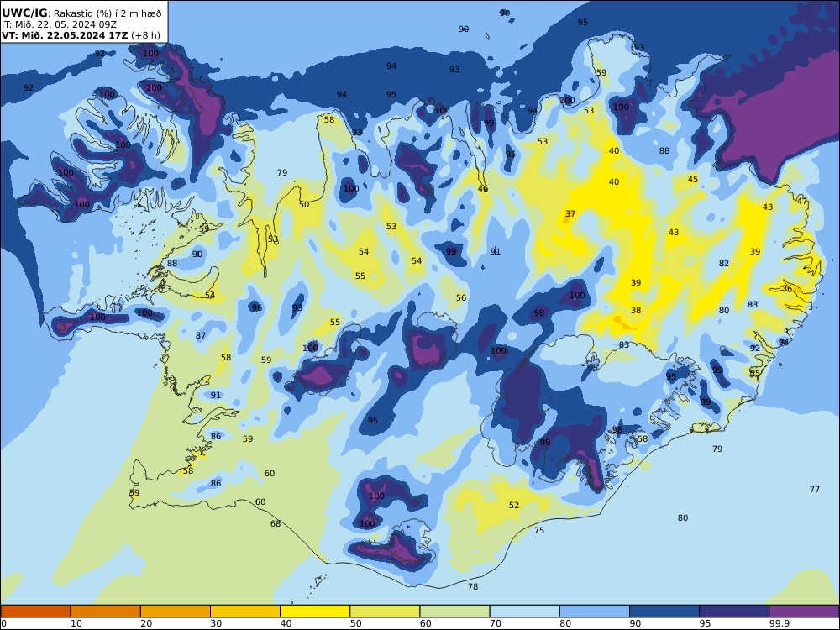
Task: Click the humidity value '47' in the northeast
Action: [x=802, y=202]
